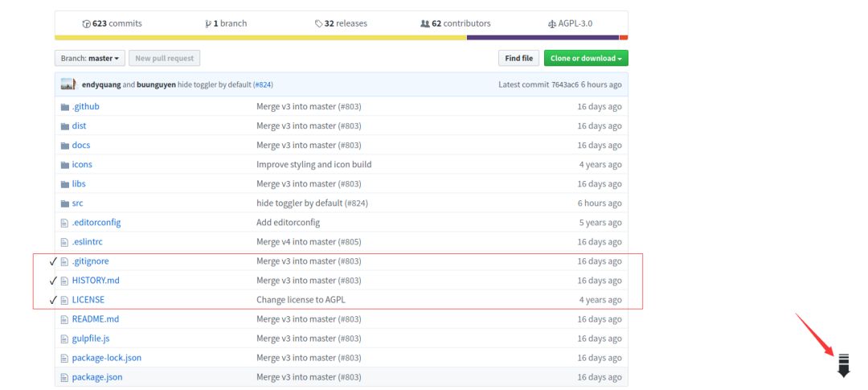Click the releases tag icon

pos(319,24)
